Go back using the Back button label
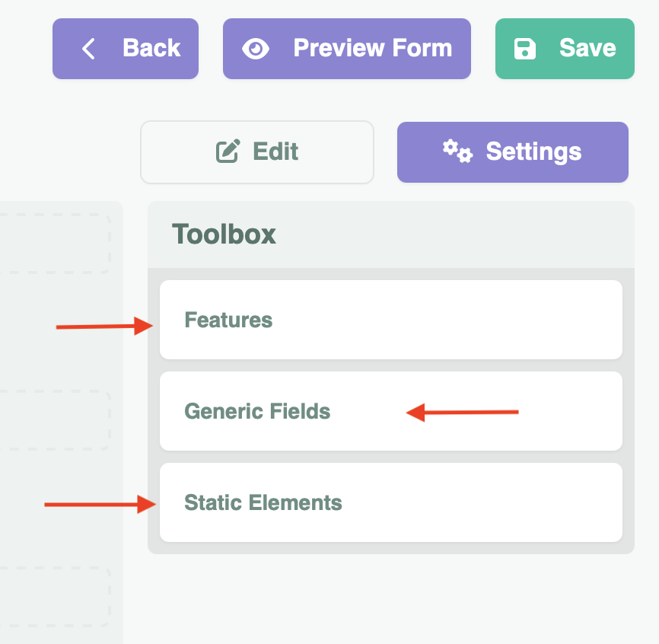 151,49
